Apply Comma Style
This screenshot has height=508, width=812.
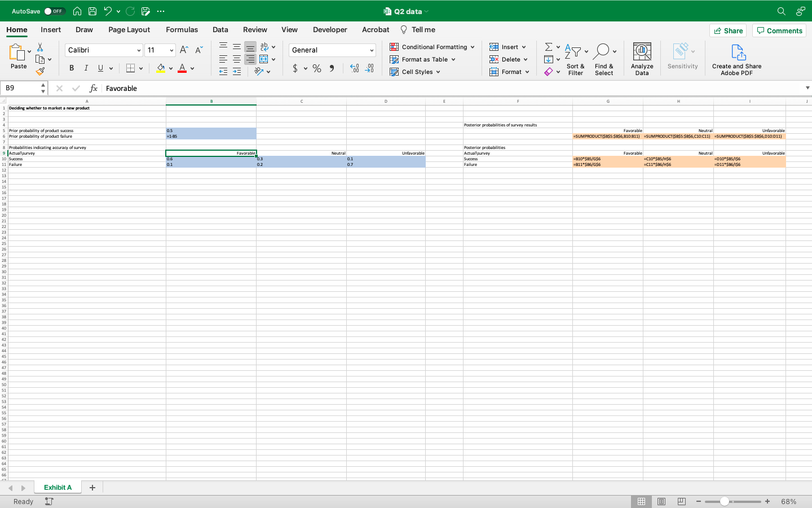tap(332, 68)
